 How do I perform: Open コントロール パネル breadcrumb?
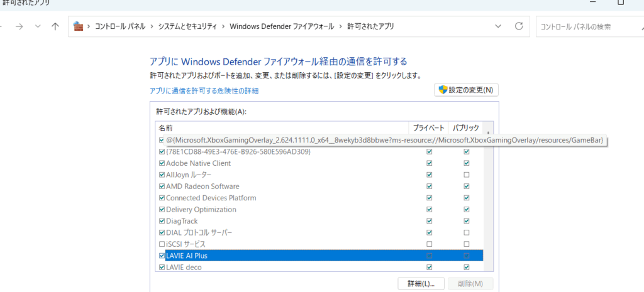[x=119, y=26]
